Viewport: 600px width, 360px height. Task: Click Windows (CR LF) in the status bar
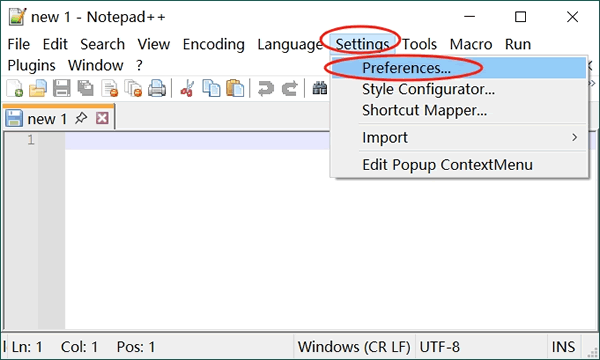(354, 347)
